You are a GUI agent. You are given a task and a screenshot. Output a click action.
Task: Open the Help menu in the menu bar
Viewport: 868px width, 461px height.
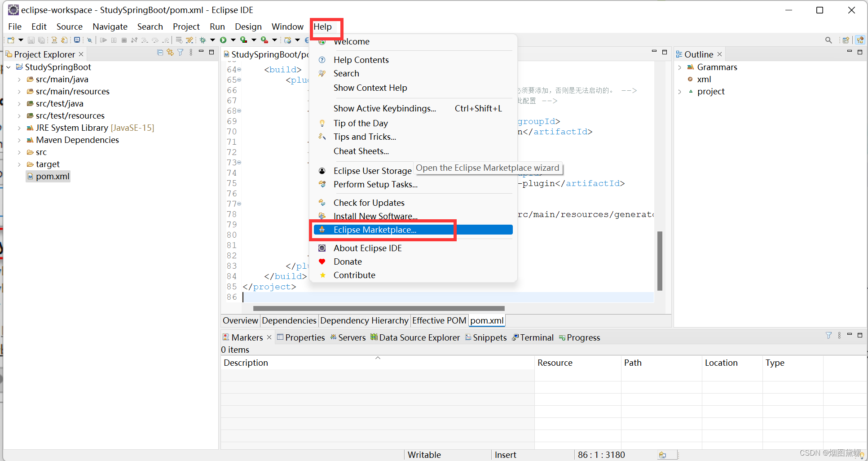tap(322, 27)
